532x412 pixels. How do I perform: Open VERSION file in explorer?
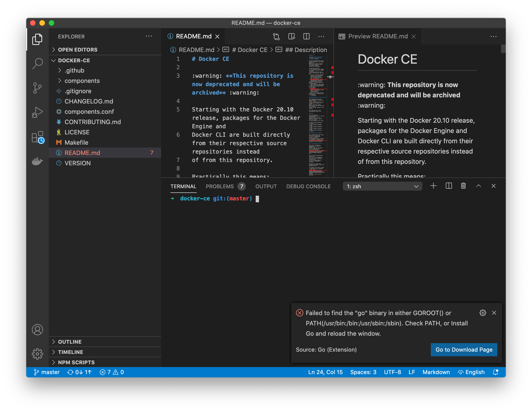click(105, 163)
